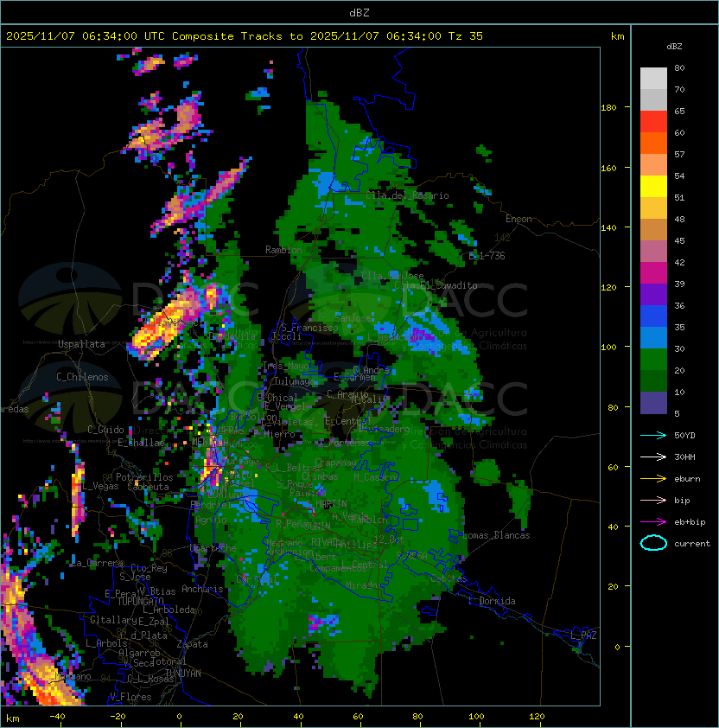
Task: Click the 'Zapata' place label on the map
Action: pos(192,644)
